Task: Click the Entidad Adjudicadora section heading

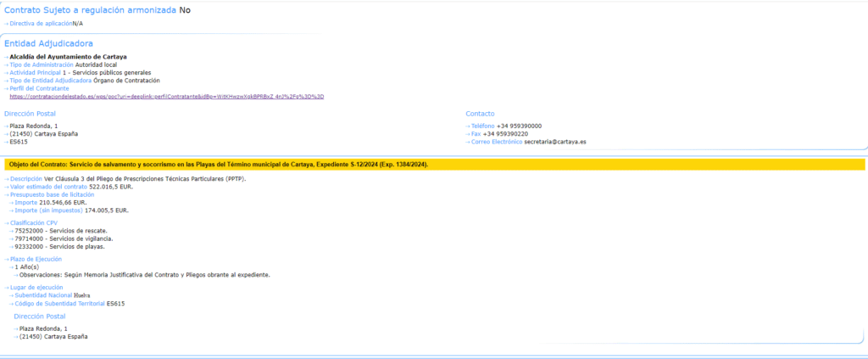Action: [x=48, y=43]
